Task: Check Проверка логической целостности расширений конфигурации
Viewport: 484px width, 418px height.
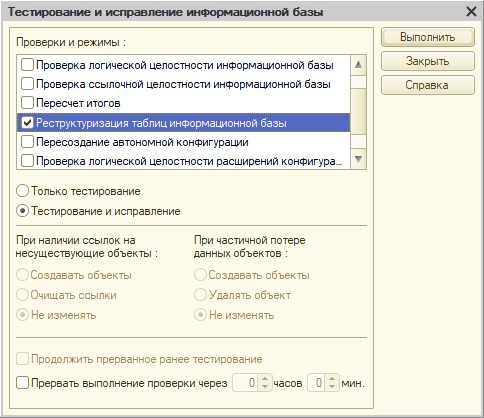Action: coord(27,161)
